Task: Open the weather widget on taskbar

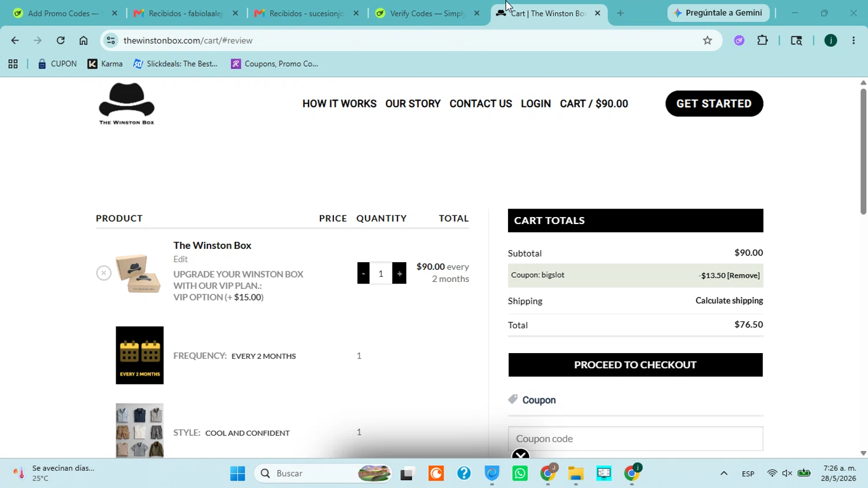Action: 55,473
